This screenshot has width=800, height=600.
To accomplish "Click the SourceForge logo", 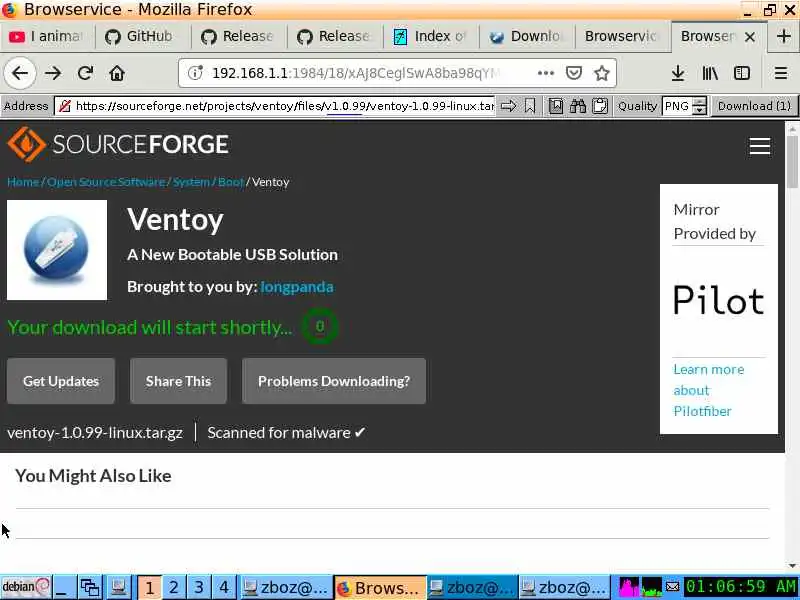I will click(118, 144).
